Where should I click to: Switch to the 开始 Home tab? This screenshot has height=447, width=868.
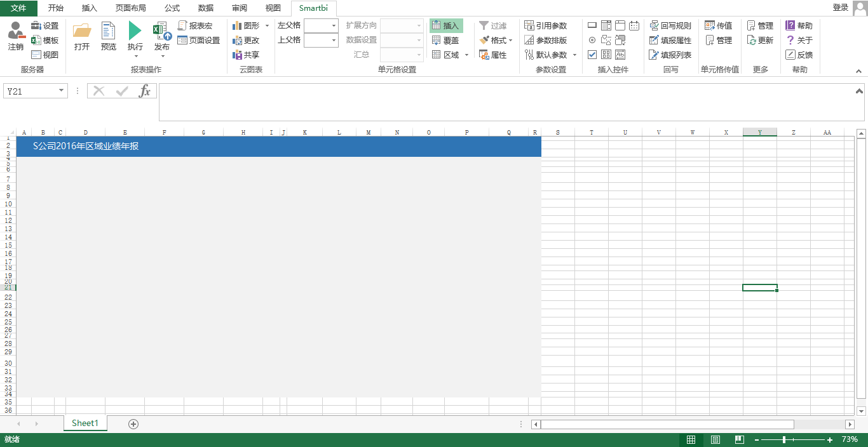(56, 8)
